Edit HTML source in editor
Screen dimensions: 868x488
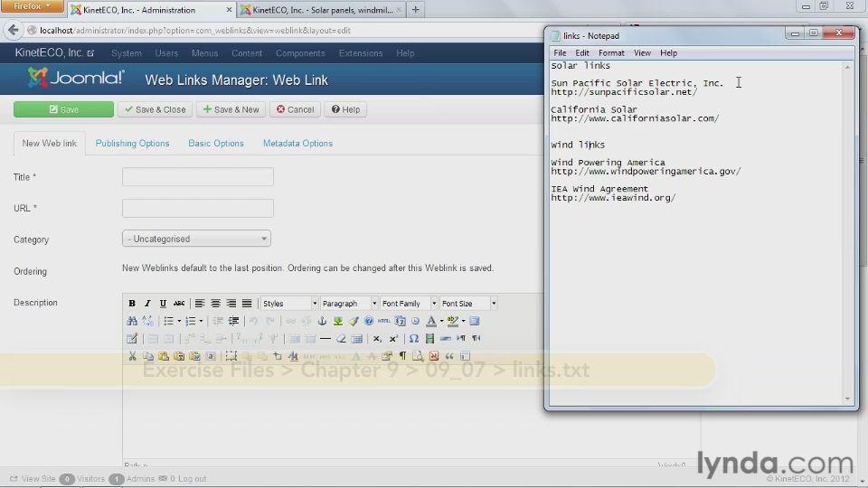[383, 321]
